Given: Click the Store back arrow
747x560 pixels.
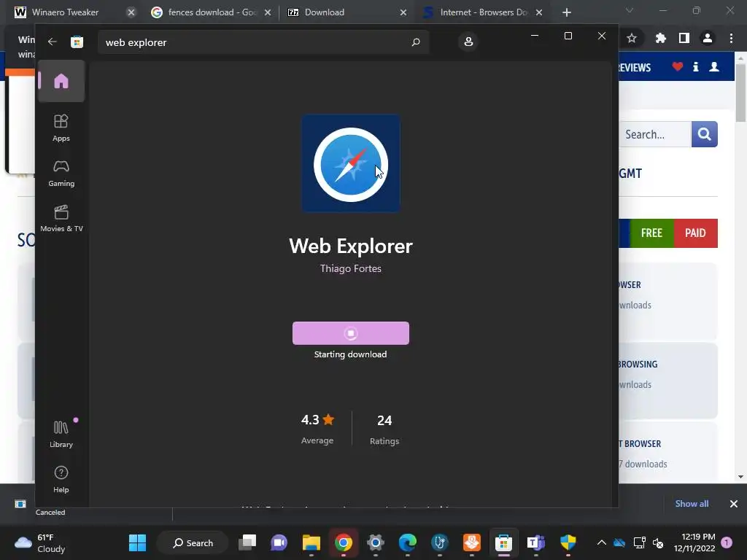Looking at the screenshot, I should click(53, 42).
